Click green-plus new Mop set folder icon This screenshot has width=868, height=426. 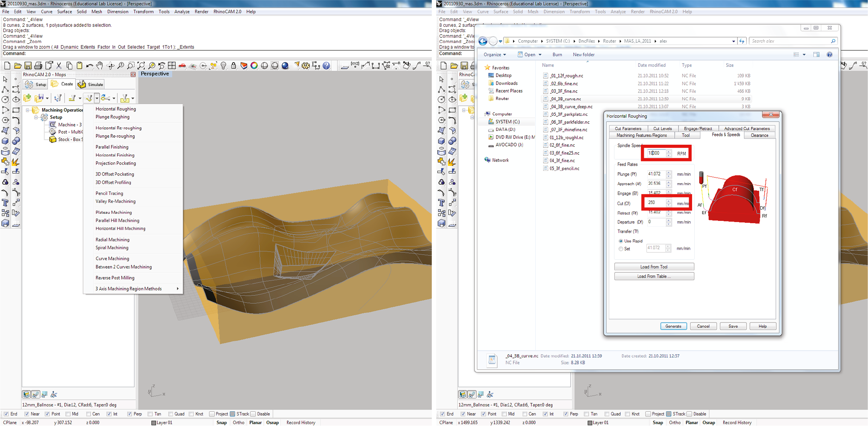(x=27, y=98)
